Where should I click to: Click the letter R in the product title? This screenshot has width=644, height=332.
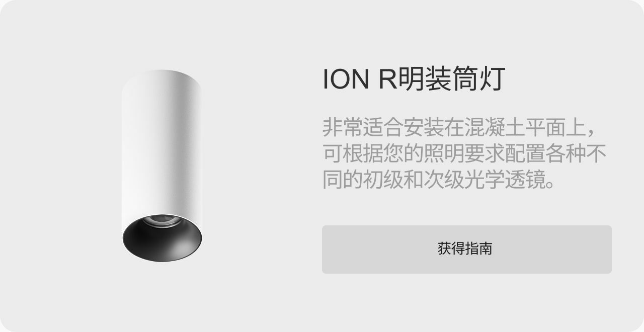[387, 80]
